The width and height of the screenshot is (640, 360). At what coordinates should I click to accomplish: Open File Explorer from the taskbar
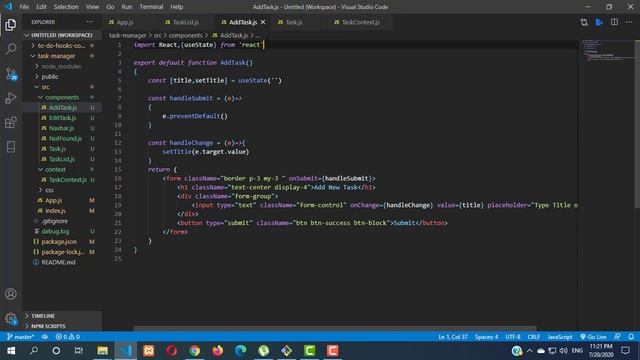[x=102, y=351]
